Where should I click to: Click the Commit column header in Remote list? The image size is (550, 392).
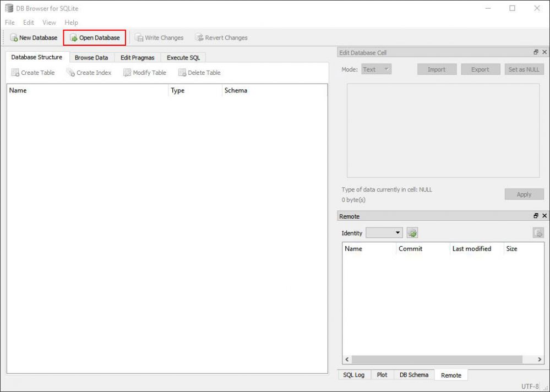click(x=423, y=249)
